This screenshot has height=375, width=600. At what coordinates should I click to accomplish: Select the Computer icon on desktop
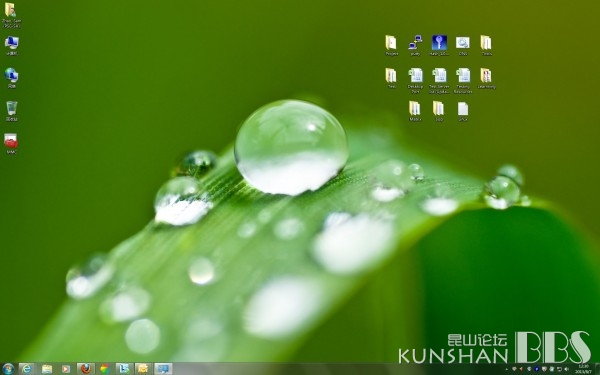(11, 46)
